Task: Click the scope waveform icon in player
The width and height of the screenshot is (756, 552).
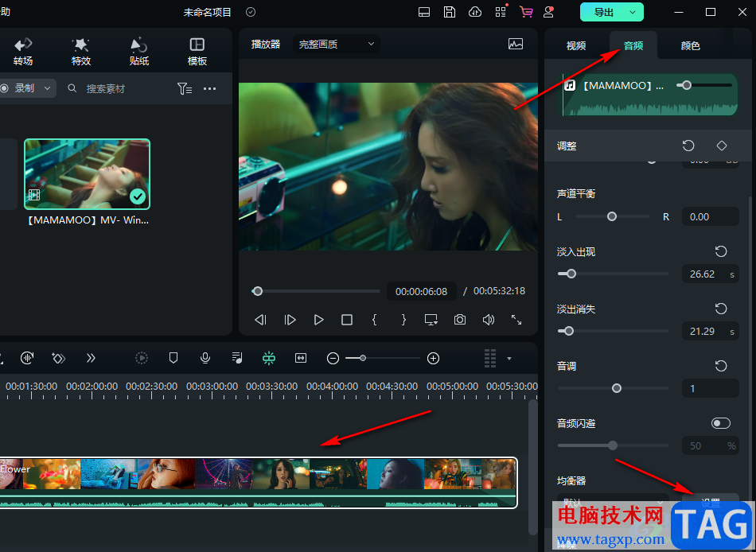Action: click(516, 45)
